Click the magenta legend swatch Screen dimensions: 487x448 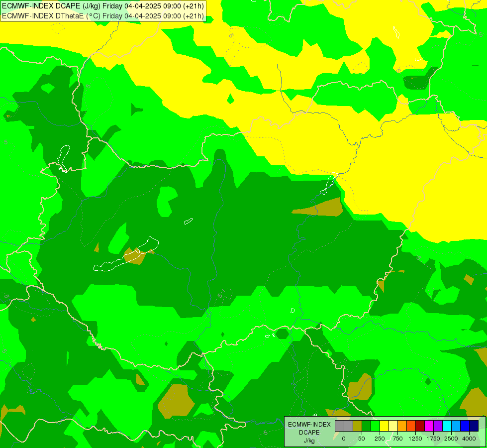(x=429, y=426)
